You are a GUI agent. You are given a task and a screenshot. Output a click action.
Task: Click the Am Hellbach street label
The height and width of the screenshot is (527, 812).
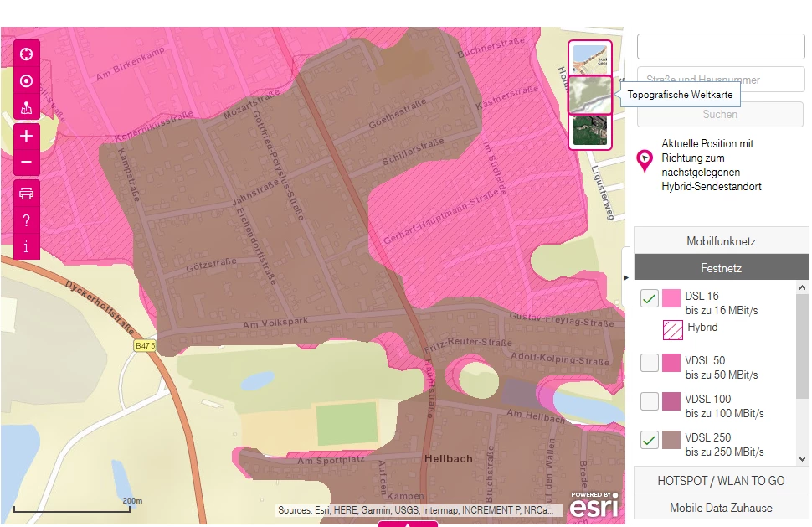pyautogui.click(x=536, y=416)
